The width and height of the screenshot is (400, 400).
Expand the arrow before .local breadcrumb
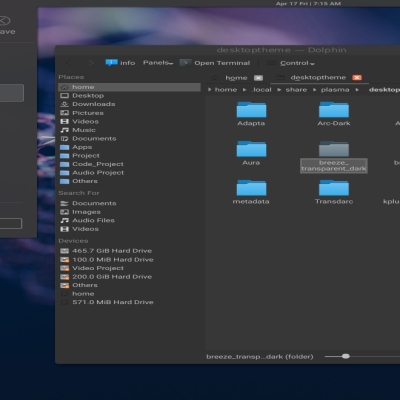pos(245,90)
